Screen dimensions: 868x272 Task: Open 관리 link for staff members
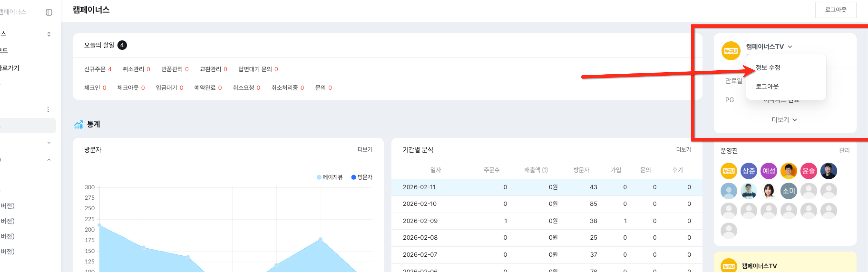point(844,150)
